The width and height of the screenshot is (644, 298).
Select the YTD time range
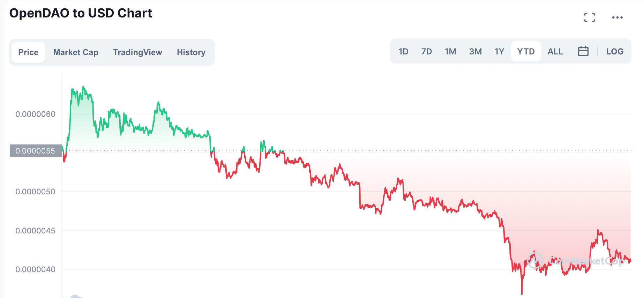coord(526,52)
